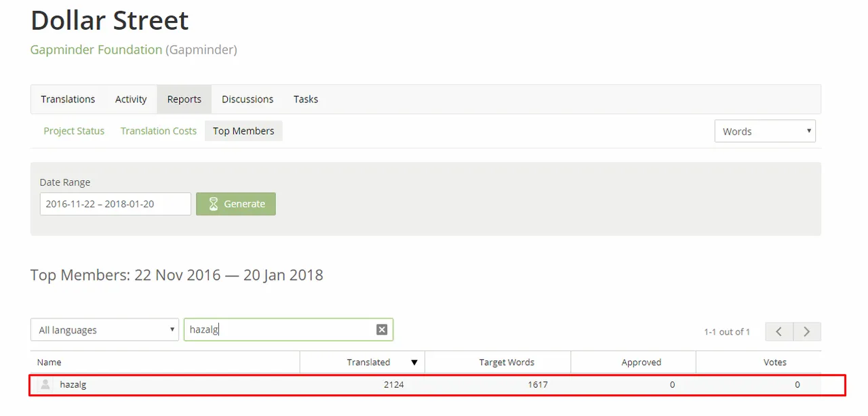Image resolution: width=868 pixels, height=416 pixels.
Task: Open the Discussions tab
Action: [x=248, y=99]
